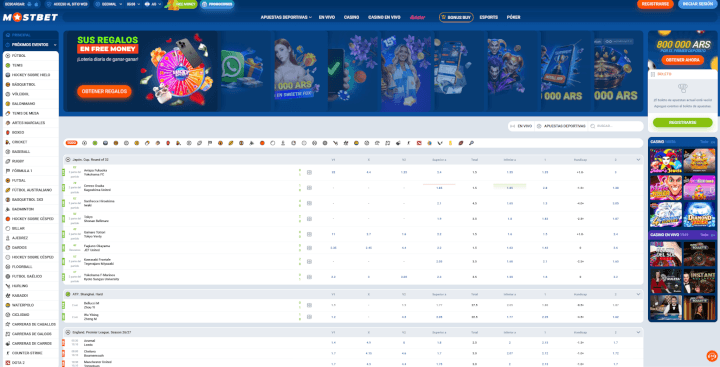Viewport: 720px width, 367px height.
Task: Open Tenis de mesa in the sidebar
Action: click(x=31, y=113)
